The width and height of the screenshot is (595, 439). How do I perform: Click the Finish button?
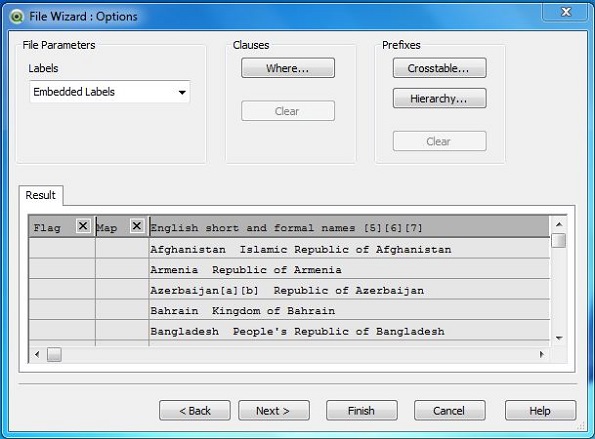(362, 411)
